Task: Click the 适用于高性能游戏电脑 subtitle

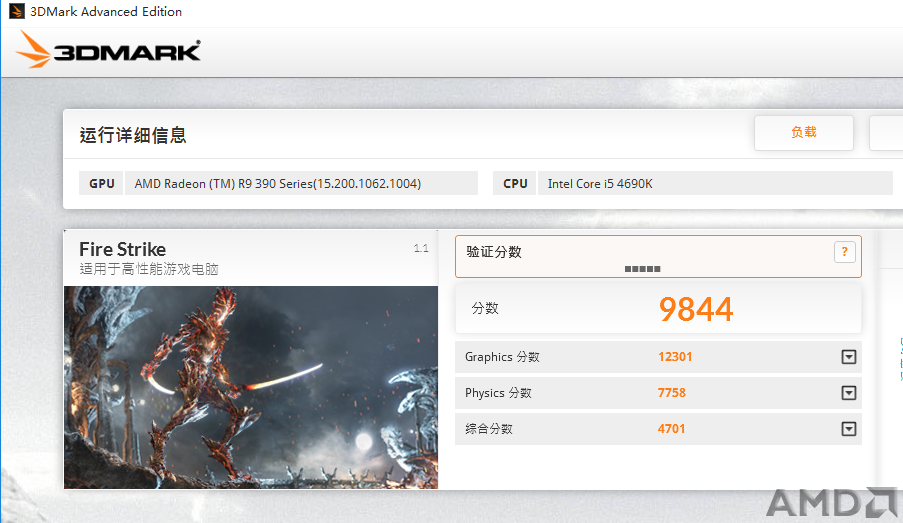Action: pos(149,269)
